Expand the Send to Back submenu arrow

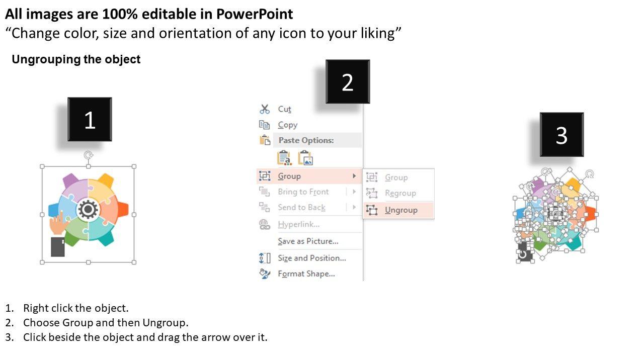coord(354,207)
